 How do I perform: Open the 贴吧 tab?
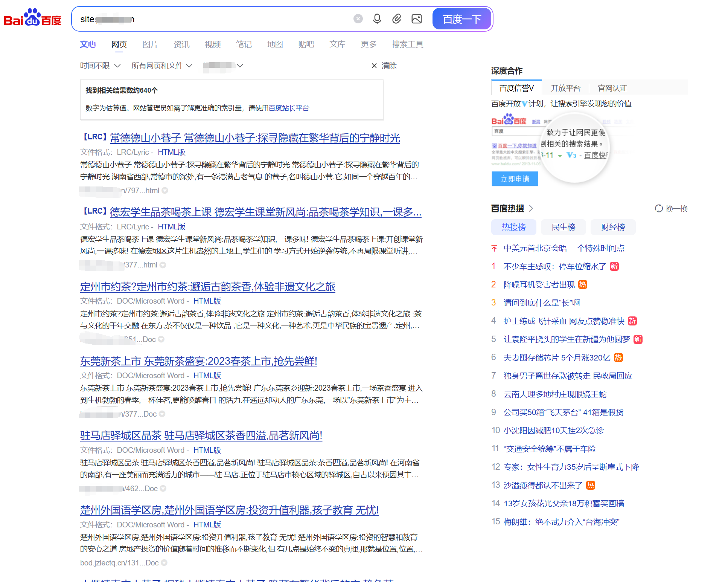306,44
